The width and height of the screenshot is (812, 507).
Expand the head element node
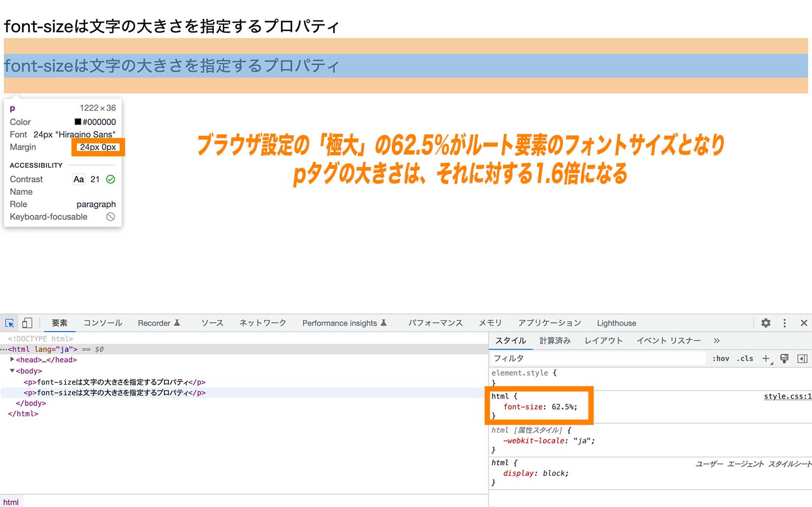click(12, 359)
